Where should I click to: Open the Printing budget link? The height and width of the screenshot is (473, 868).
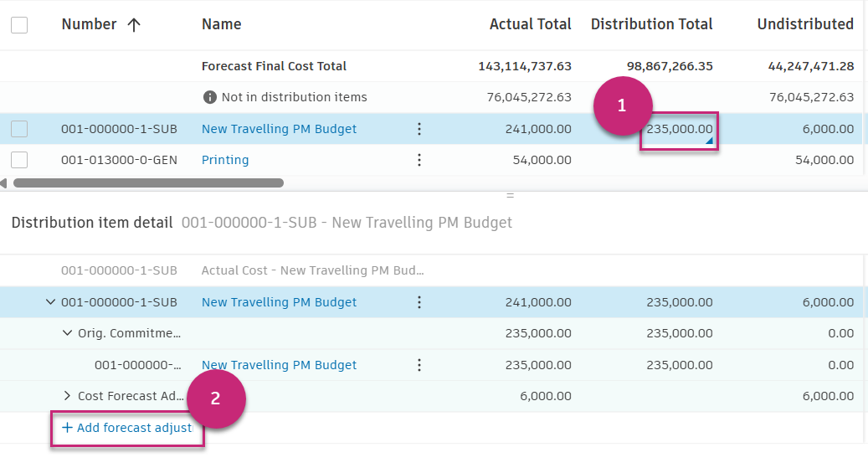(225, 160)
